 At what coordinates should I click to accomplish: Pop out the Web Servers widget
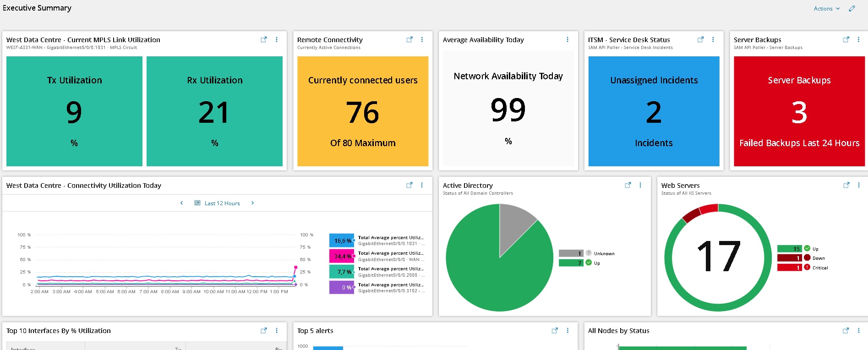pyautogui.click(x=846, y=186)
